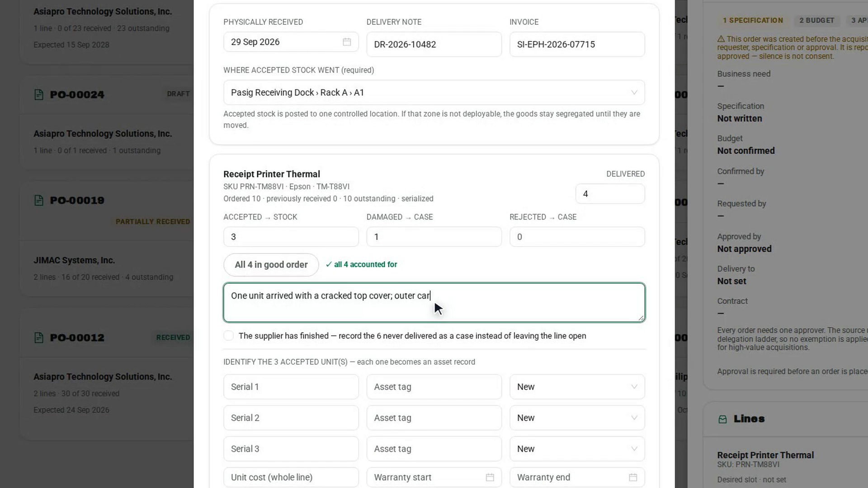Open the Warranty end calendar icon

pyautogui.click(x=633, y=477)
